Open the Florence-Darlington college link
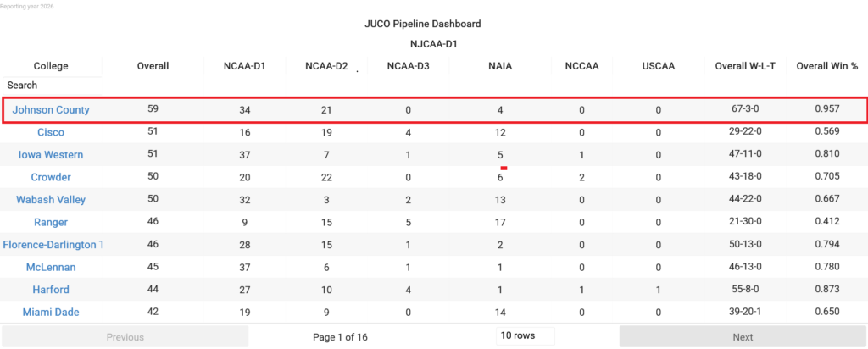868x349 pixels. pyautogui.click(x=52, y=245)
